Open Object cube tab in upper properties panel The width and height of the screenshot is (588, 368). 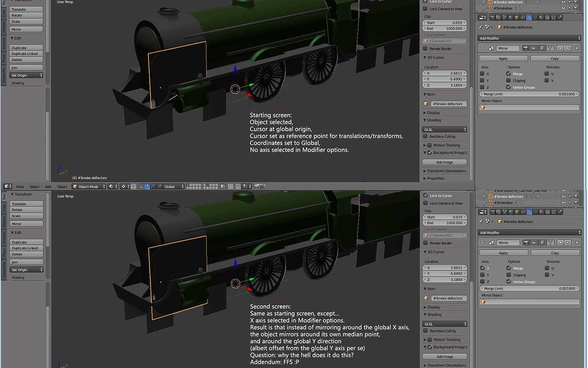click(x=517, y=17)
